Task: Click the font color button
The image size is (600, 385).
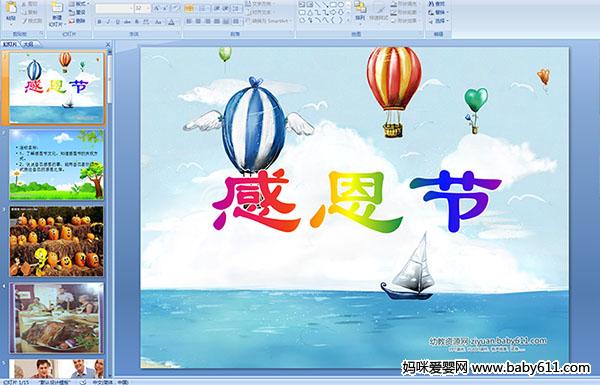Action: 171,22
